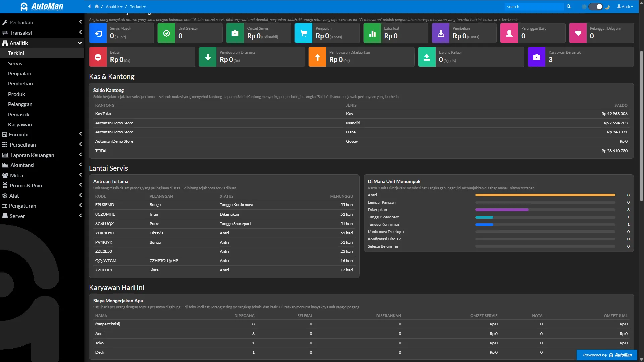Click the Laporan Keuangan chart icon
This screenshot has height=362, width=644.
point(5,155)
